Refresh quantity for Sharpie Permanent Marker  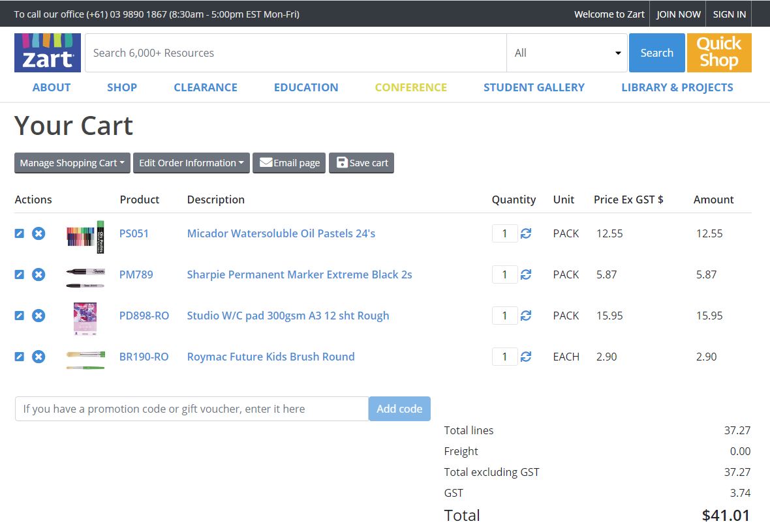click(x=526, y=274)
